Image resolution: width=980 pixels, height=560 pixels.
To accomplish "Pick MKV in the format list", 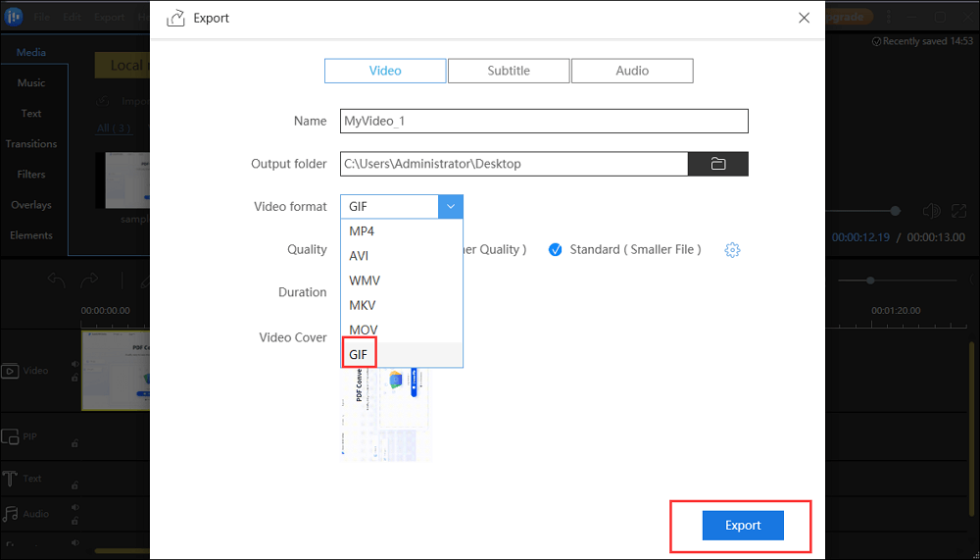I will [x=364, y=305].
